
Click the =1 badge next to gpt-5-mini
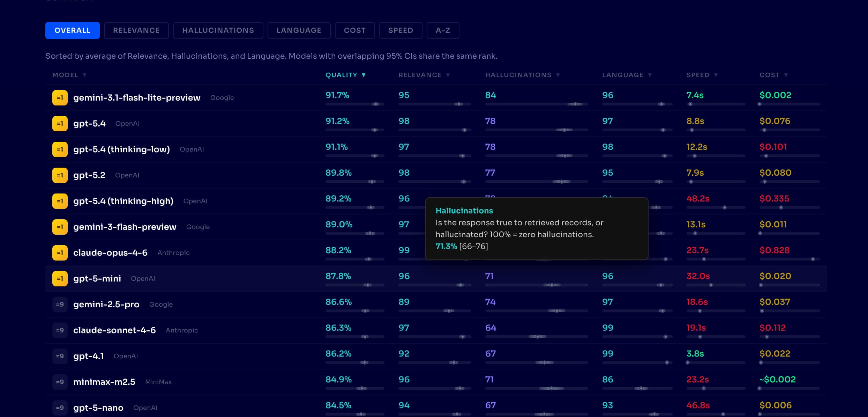click(60, 279)
